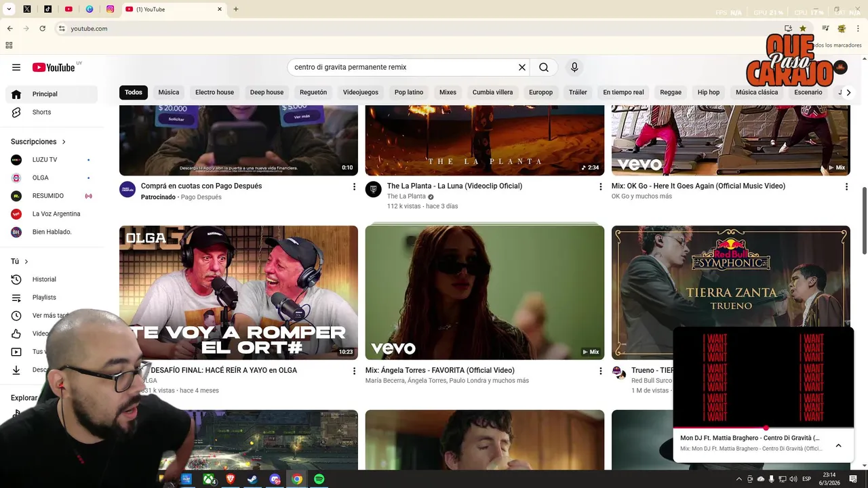The image size is (868, 488).
Task: Select the Cumbia villera chip
Action: [493, 92]
